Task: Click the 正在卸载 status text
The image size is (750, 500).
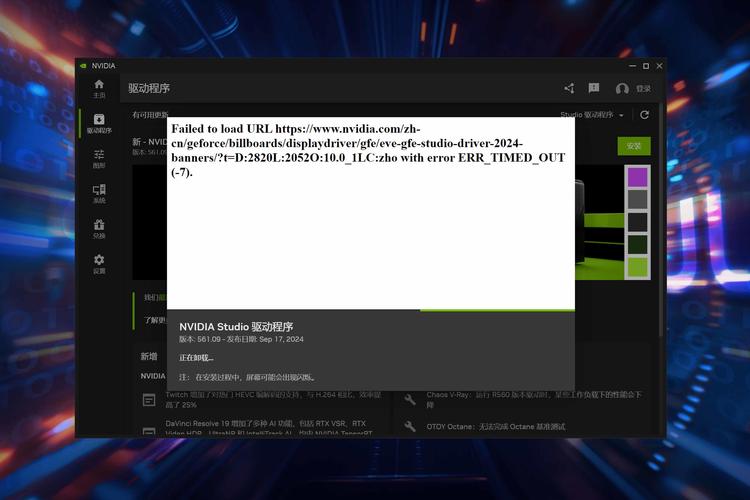Action: (x=196, y=358)
